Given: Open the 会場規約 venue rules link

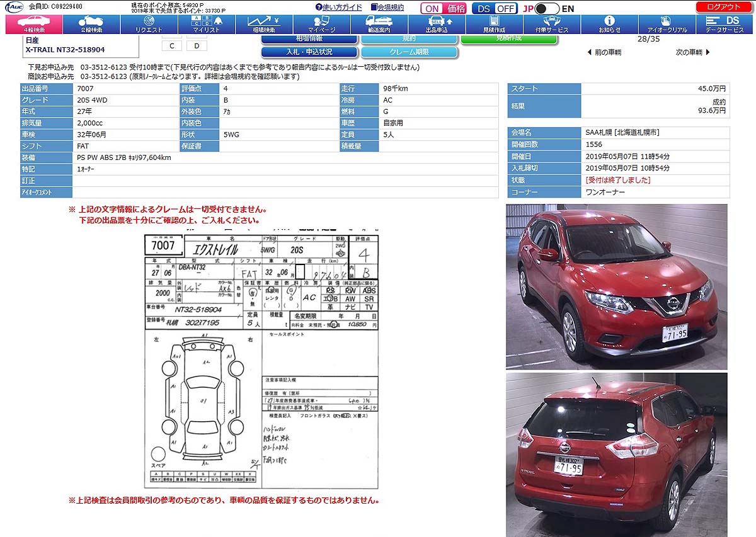Looking at the screenshot, I should click(x=387, y=8).
